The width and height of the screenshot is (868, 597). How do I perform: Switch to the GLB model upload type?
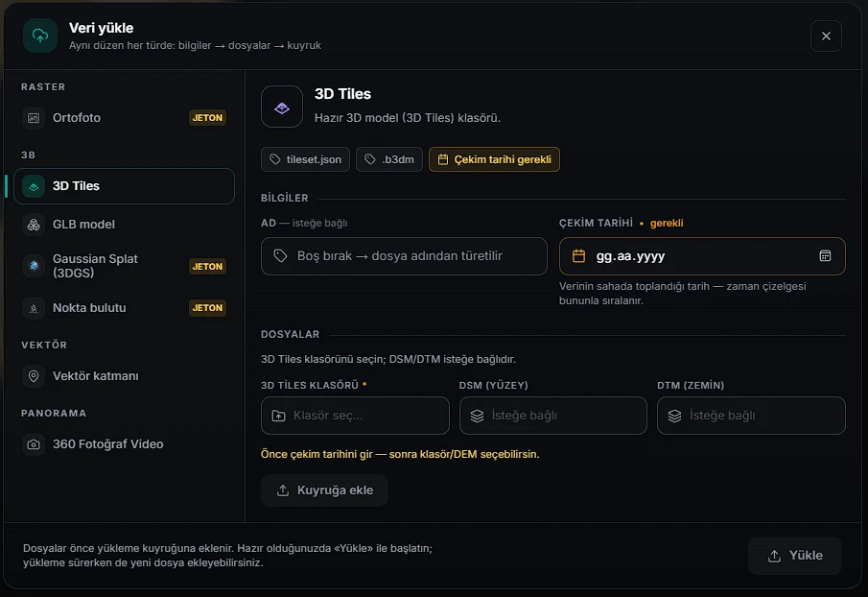click(124, 225)
